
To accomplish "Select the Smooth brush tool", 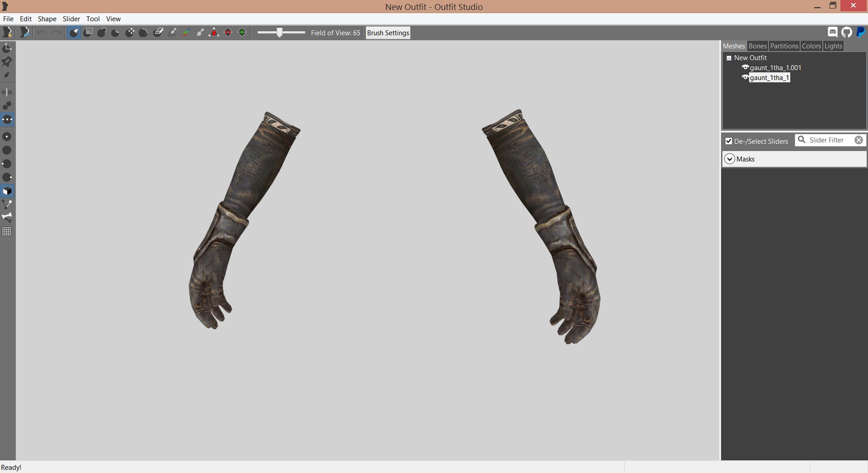I will (x=143, y=33).
